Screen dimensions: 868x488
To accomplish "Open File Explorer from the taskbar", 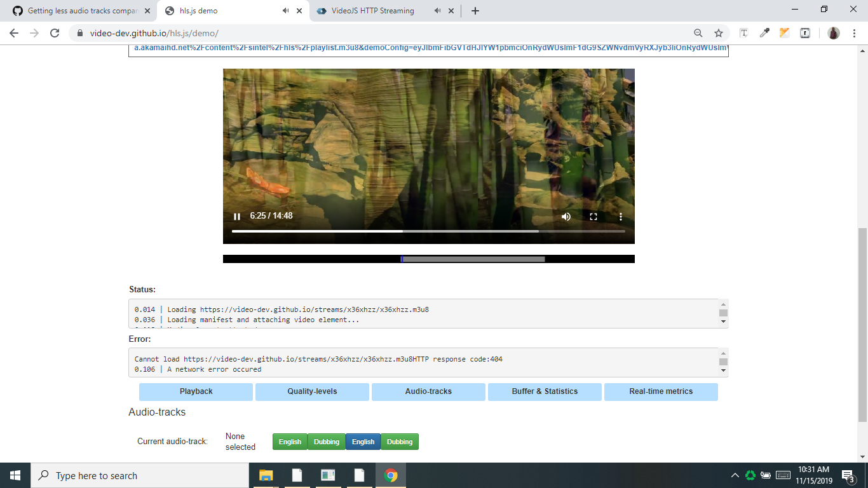I will [265, 475].
